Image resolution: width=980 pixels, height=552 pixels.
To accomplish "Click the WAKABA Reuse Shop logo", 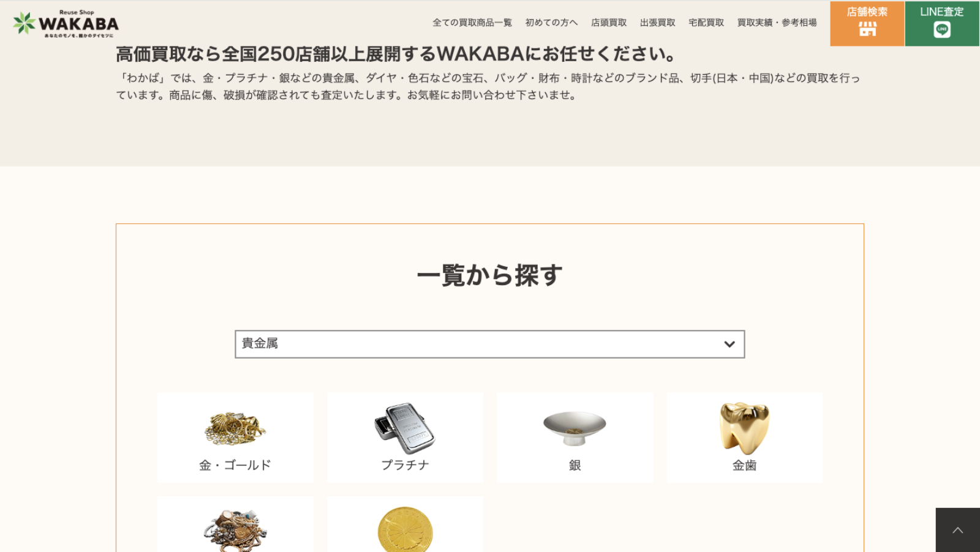I will 66,23.
